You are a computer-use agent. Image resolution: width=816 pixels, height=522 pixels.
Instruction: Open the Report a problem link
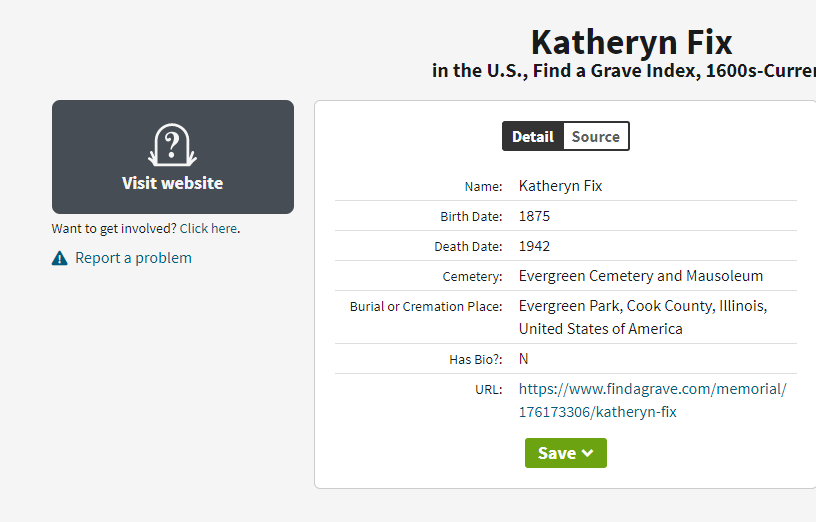pos(133,258)
